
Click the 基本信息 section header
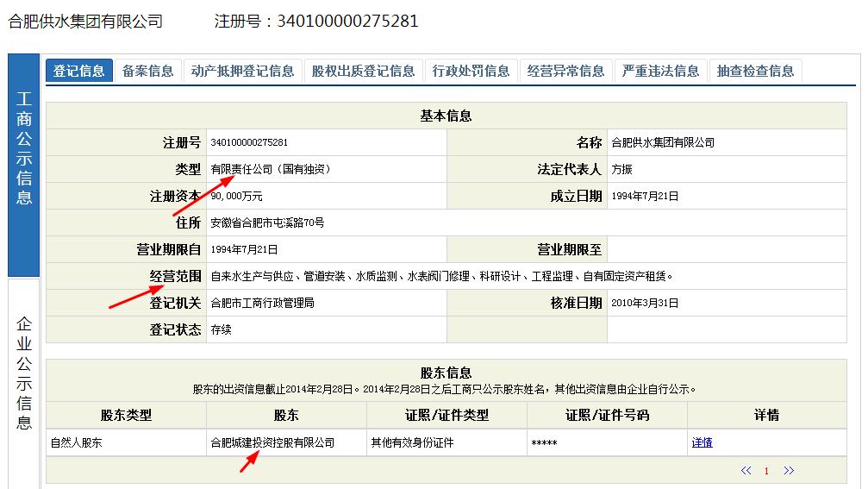pyautogui.click(x=446, y=116)
